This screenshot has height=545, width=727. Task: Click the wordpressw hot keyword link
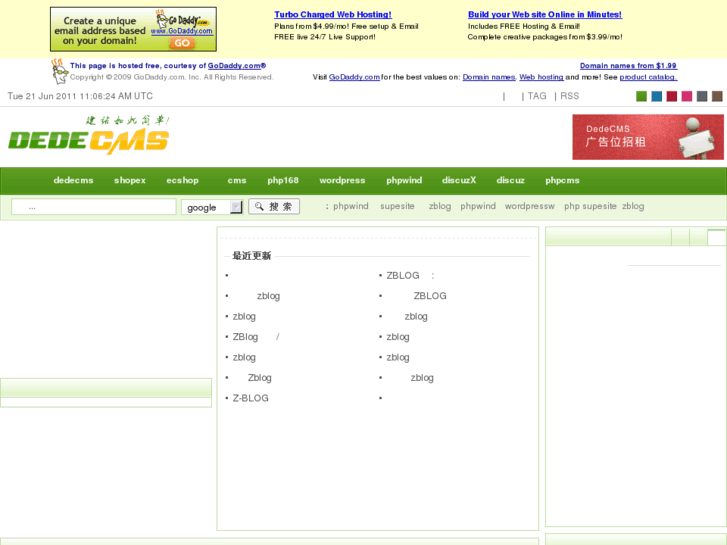click(529, 206)
